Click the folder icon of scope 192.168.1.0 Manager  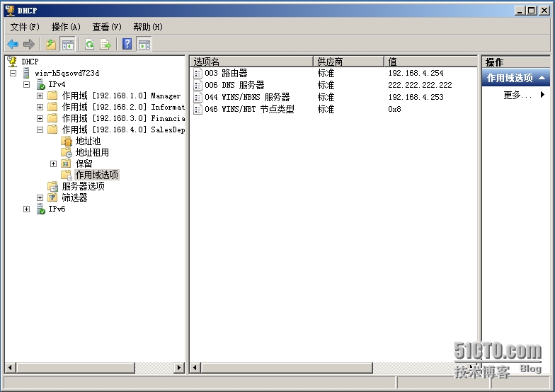click(52, 96)
